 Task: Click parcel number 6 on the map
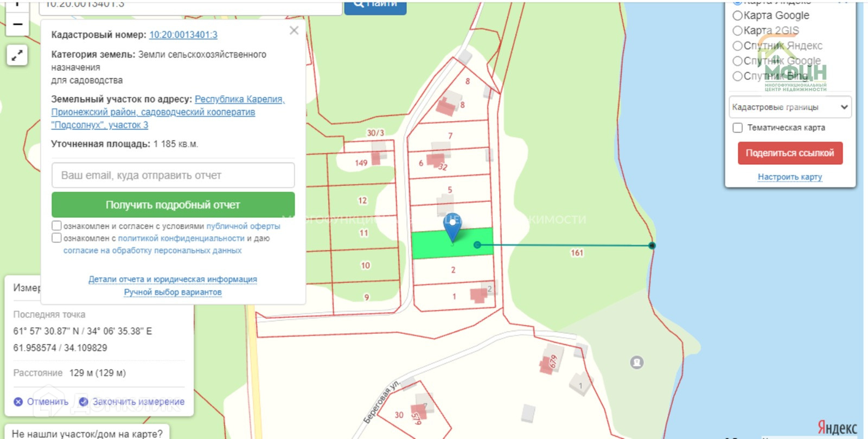coord(421,163)
